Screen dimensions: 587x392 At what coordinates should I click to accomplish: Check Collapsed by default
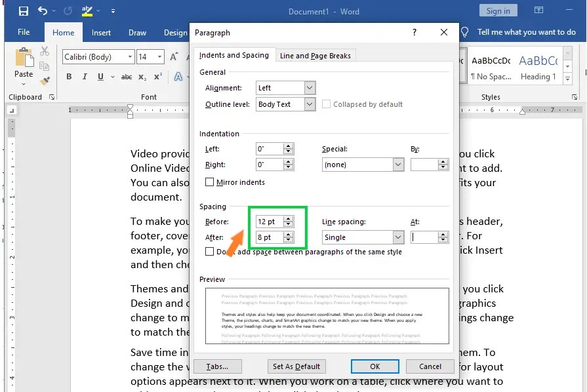pyautogui.click(x=326, y=104)
